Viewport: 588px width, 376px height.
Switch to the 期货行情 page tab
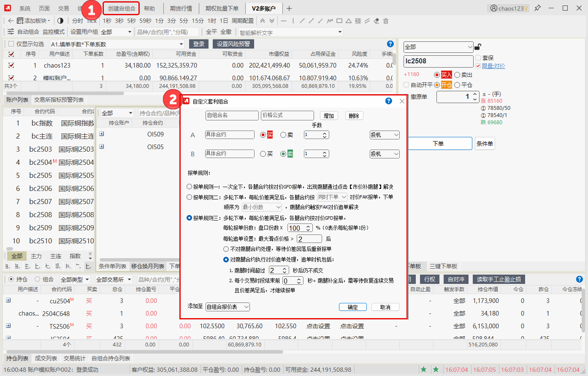[181, 8]
